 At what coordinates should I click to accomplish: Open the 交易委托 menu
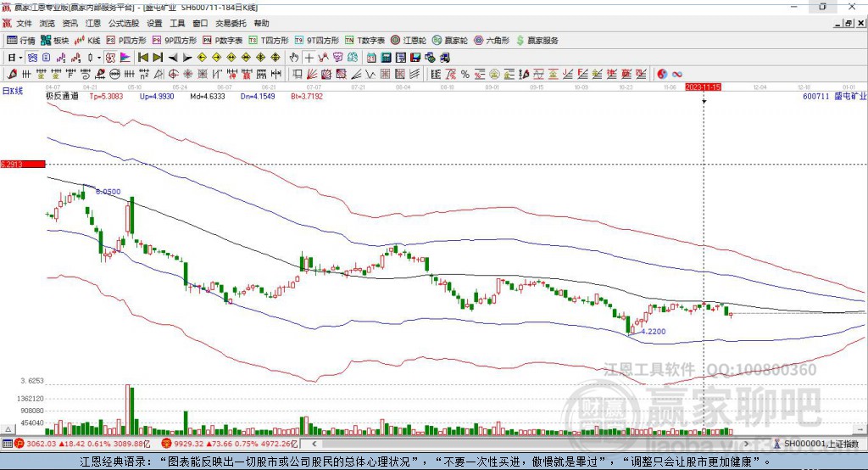point(231,23)
